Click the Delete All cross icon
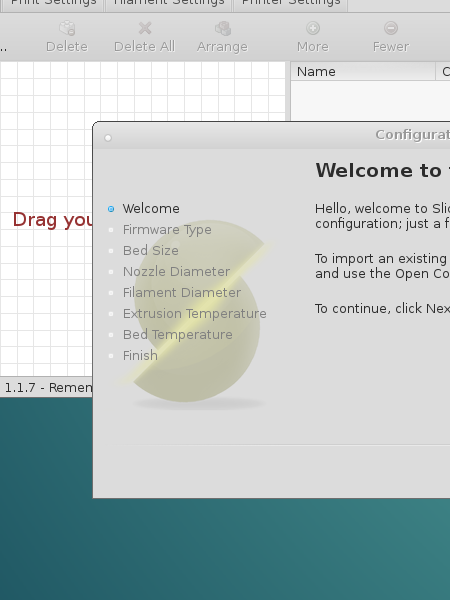This screenshot has height=600, width=450. [x=145, y=28]
